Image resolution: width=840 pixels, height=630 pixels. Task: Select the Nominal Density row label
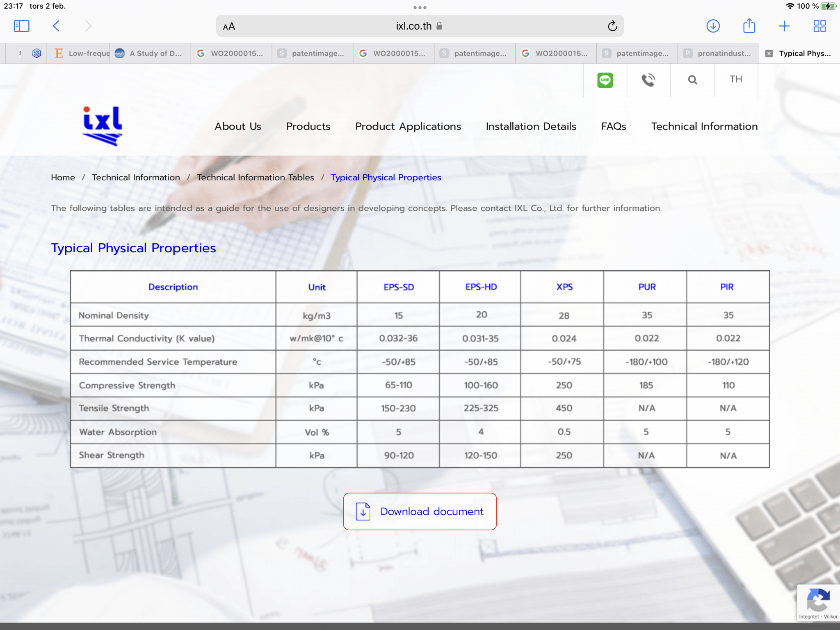pos(114,315)
